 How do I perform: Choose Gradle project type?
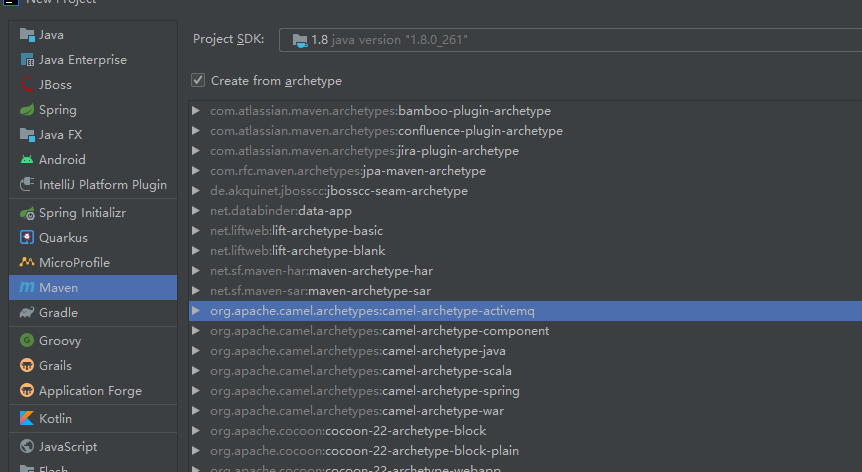(93, 312)
